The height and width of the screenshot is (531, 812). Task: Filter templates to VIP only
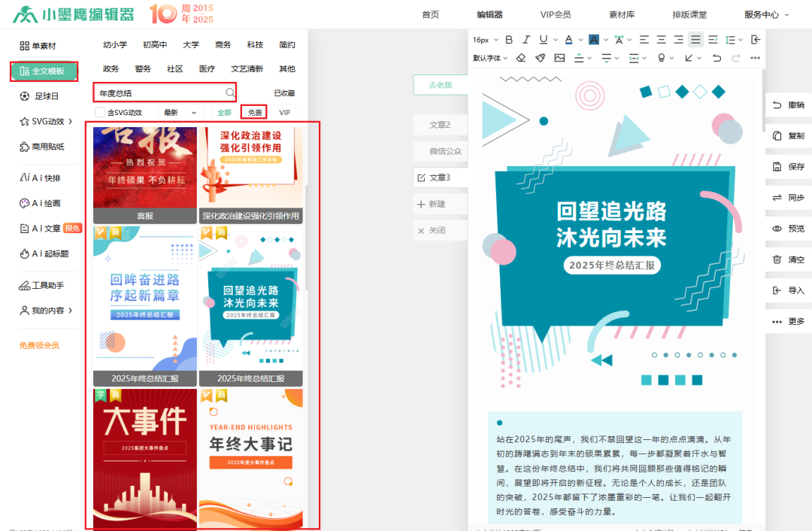(x=284, y=112)
